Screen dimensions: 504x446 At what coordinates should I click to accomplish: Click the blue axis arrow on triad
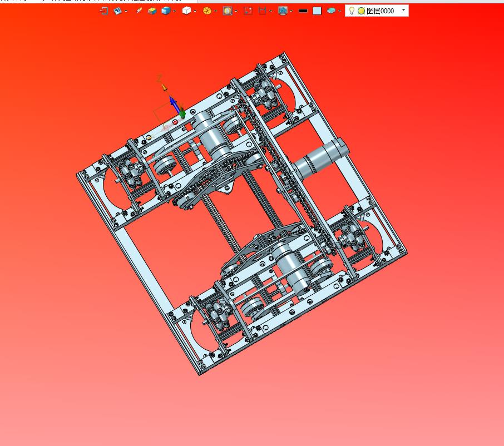click(x=174, y=103)
